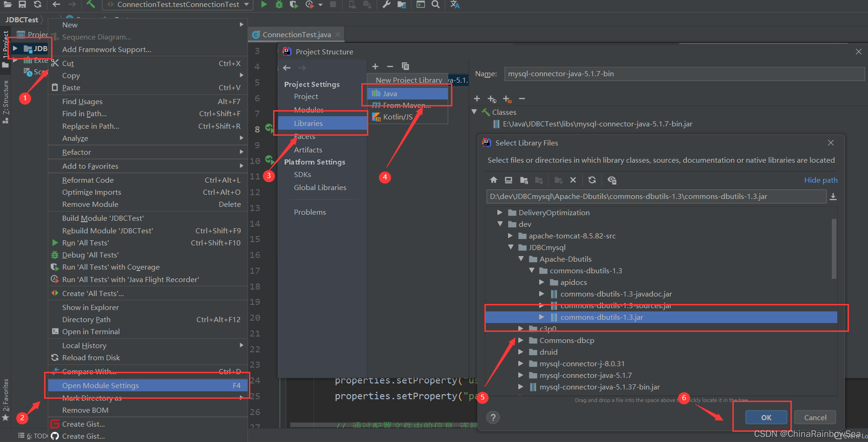The image size is (868, 442).
Task: Remove library root with minus icon
Action: (522, 99)
